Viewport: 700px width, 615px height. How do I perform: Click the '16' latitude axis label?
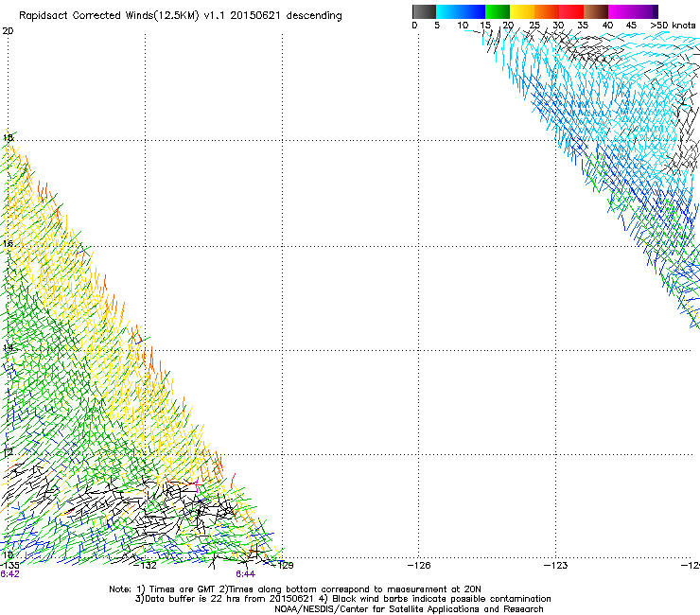coord(8,244)
